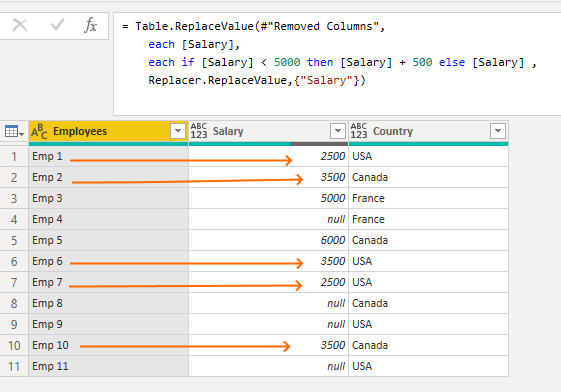The height and width of the screenshot is (392, 561).
Task: Click the cell 'Emp 1'
Action: [108, 156]
